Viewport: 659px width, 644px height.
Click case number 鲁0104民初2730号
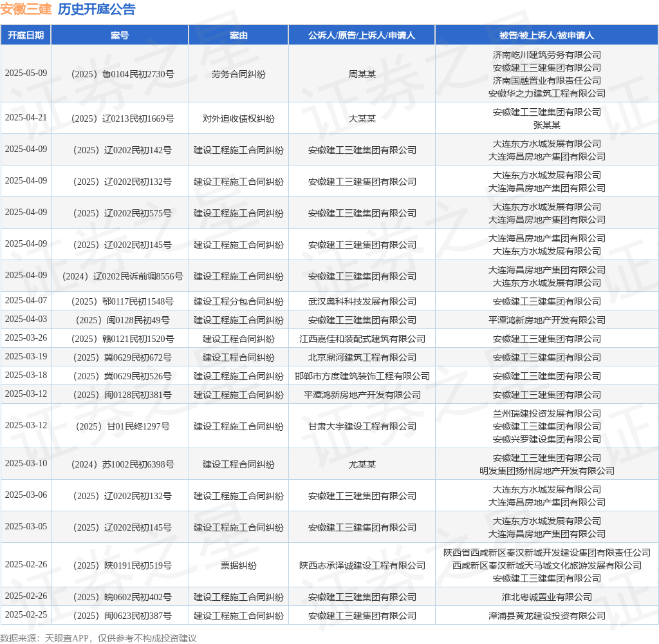[x=122, y=74]
